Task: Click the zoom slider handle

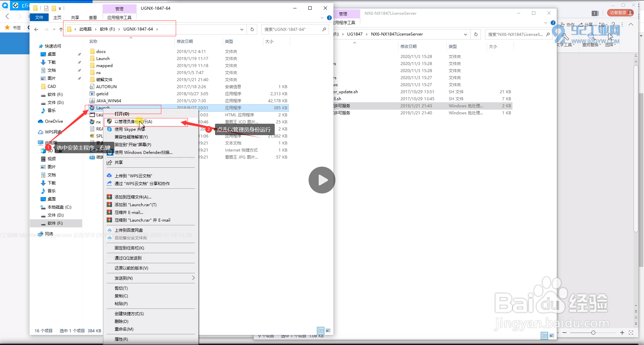Action: pyautogui.click(x=593, y=333)
